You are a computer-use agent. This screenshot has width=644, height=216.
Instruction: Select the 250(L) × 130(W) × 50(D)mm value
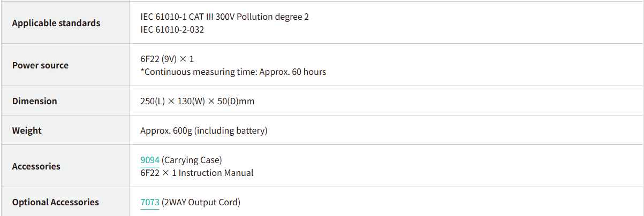[197, 101]
